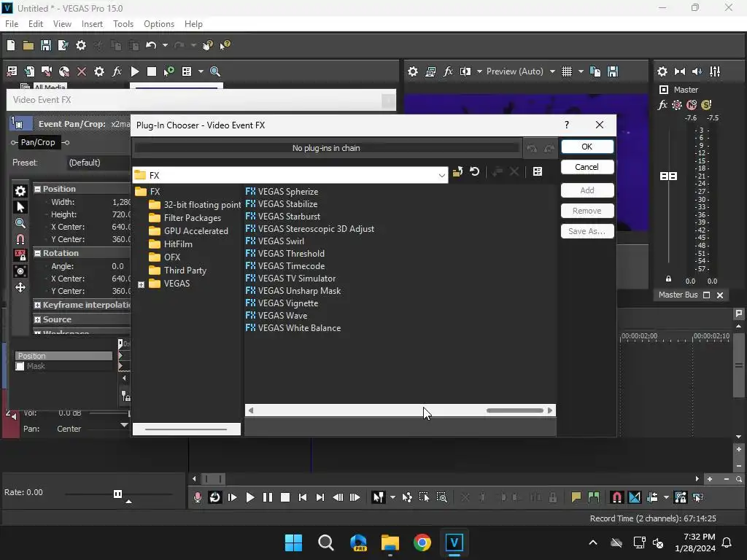Viewport: 747px width, 560px height.
Task: Adjust the Master bus volume fader
Action: (x=668, y=176)
